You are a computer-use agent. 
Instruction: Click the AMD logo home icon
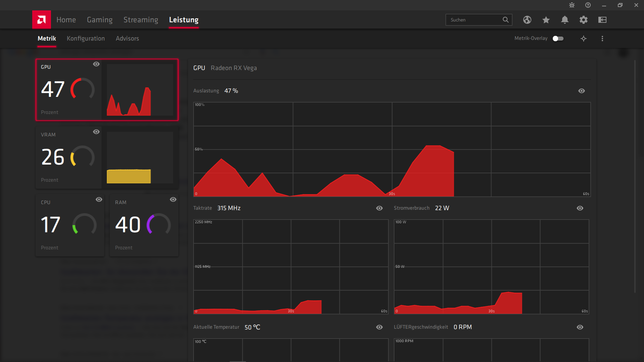(42, 20)
